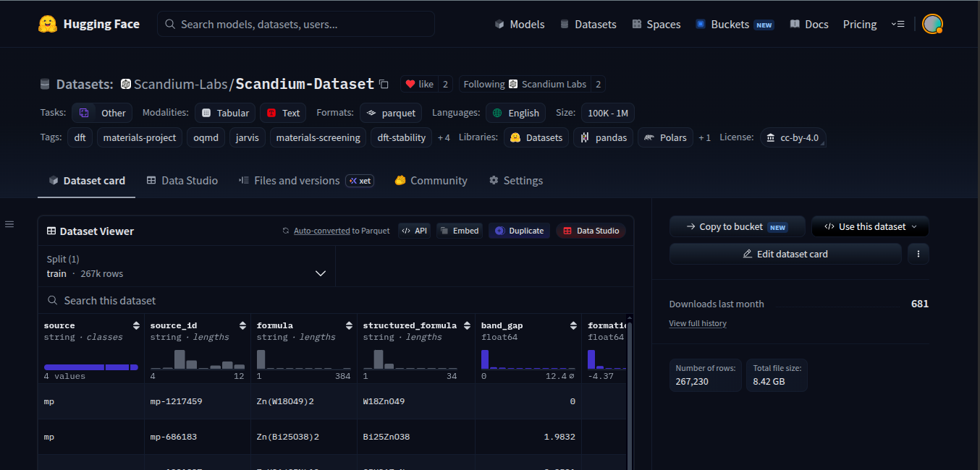Sort the source_id column
Viewport: 980px width, 470px height.
[242, 325]
